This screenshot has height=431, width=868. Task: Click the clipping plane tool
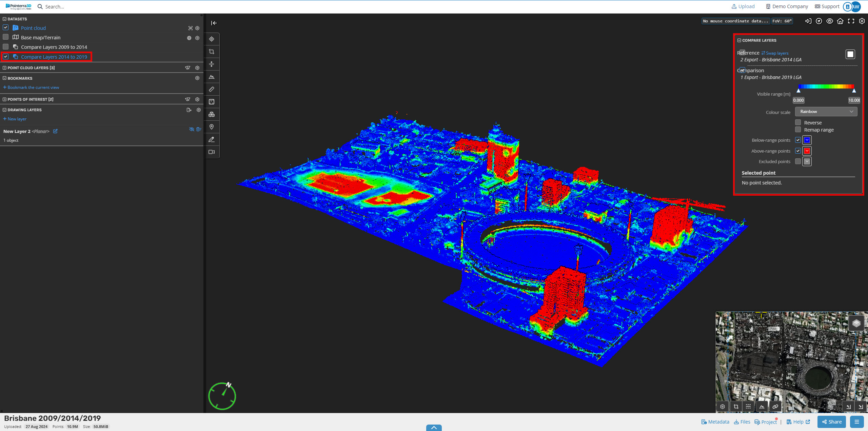(x=212, y=64)
